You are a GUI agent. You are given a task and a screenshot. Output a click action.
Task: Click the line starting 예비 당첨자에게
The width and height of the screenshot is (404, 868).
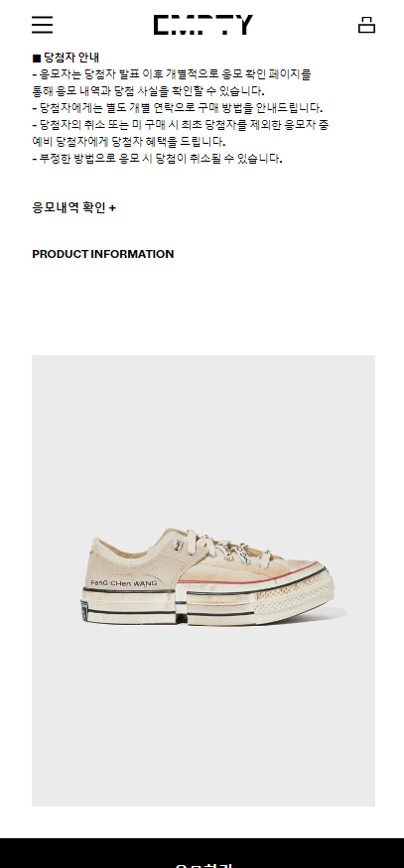[129, 141]
